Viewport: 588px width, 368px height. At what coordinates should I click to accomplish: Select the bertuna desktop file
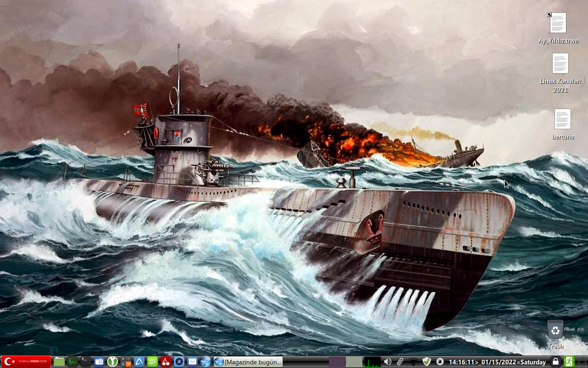pyautogui.click(x=563, y=124)
